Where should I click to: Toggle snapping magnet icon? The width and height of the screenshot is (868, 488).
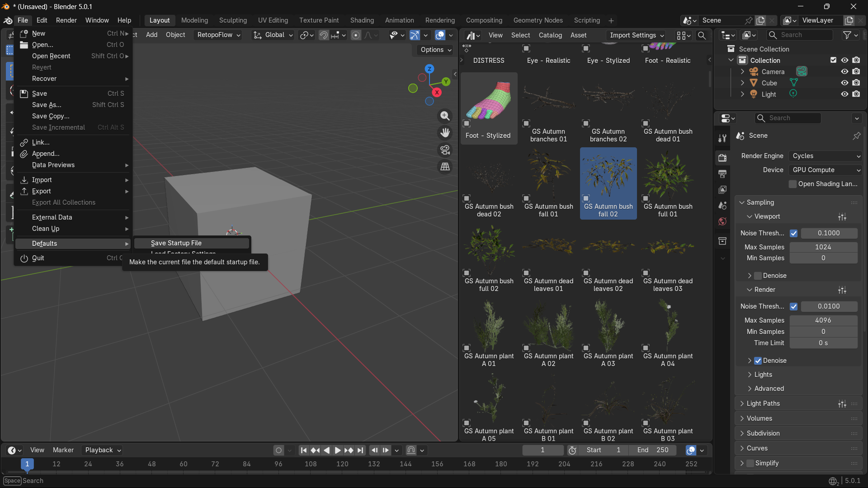pos(324,35)
